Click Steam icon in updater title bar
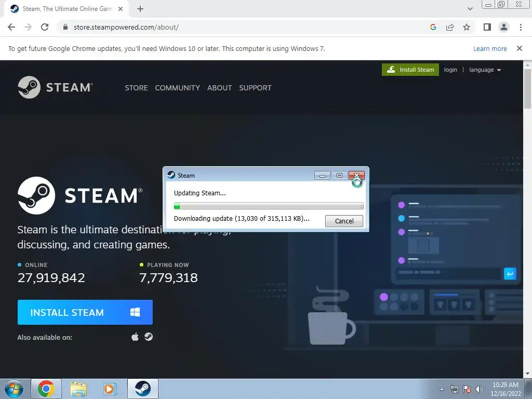 (x=171, y=175)
